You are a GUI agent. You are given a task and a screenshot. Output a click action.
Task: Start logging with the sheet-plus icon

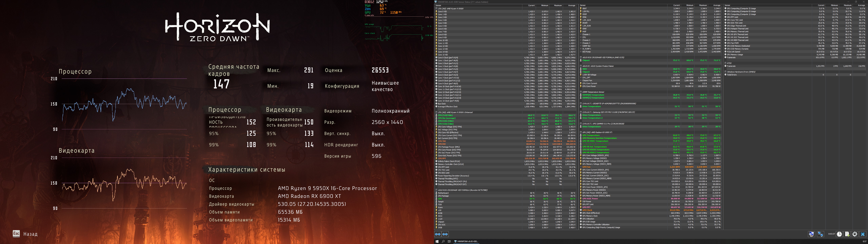coord(847,234)
